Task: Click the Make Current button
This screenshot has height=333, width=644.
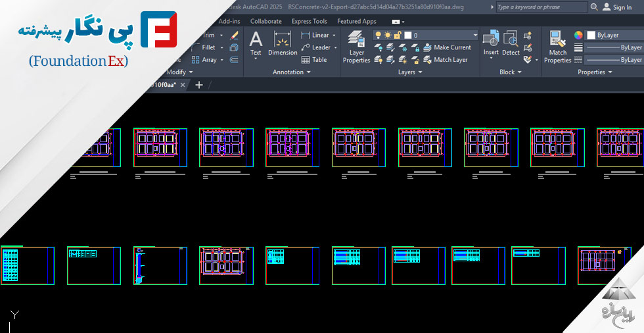Action: click(x=447, y=47)
